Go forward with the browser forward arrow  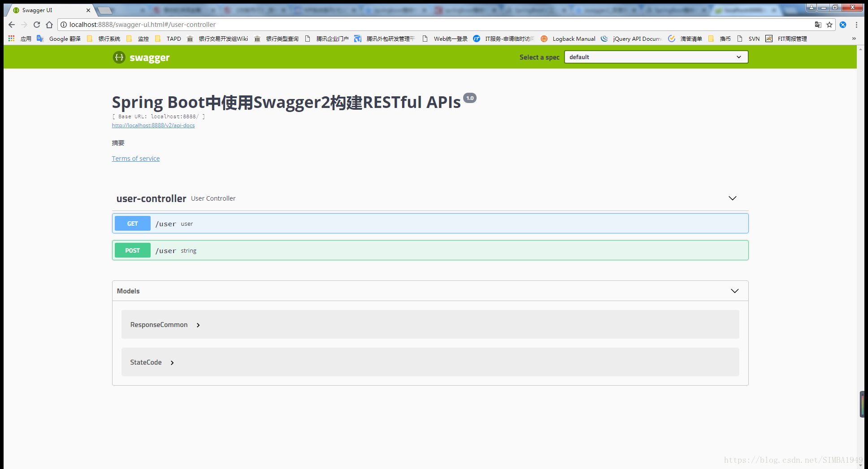24,25
